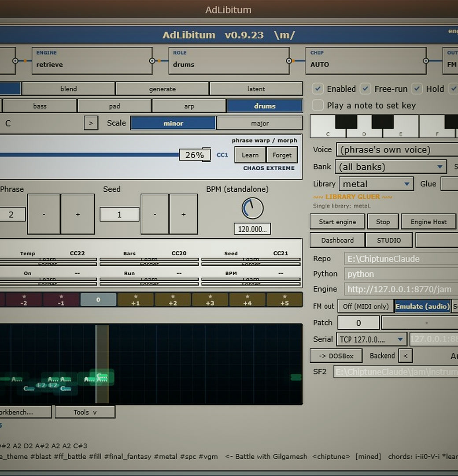
Task: Increase Phrase with its plus button
Action: point(78,214)
